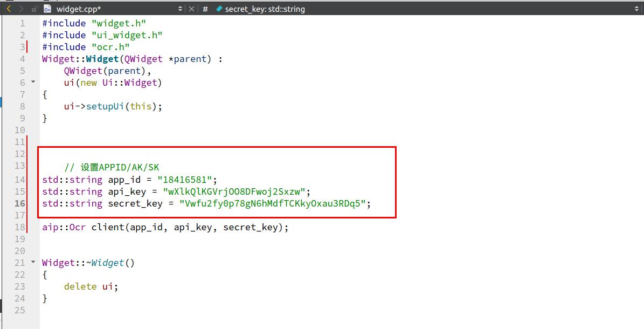Click the italic ~Widget destructor name
Image resolution: width=644 pixels, height=329 pixels.
tap(105, 263)
